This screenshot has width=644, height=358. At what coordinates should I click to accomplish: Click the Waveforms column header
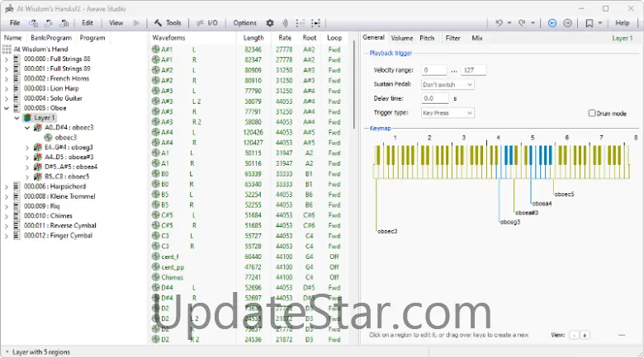[x=168, y=38]
